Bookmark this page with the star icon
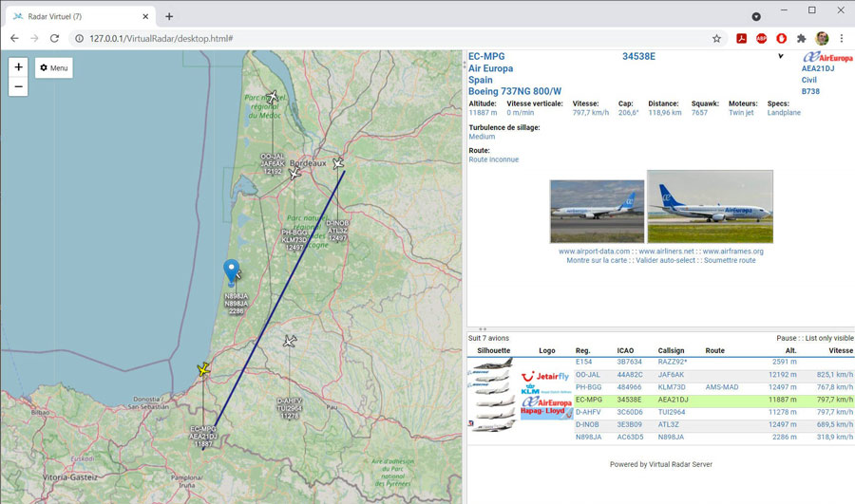 [x=716, y=38]
